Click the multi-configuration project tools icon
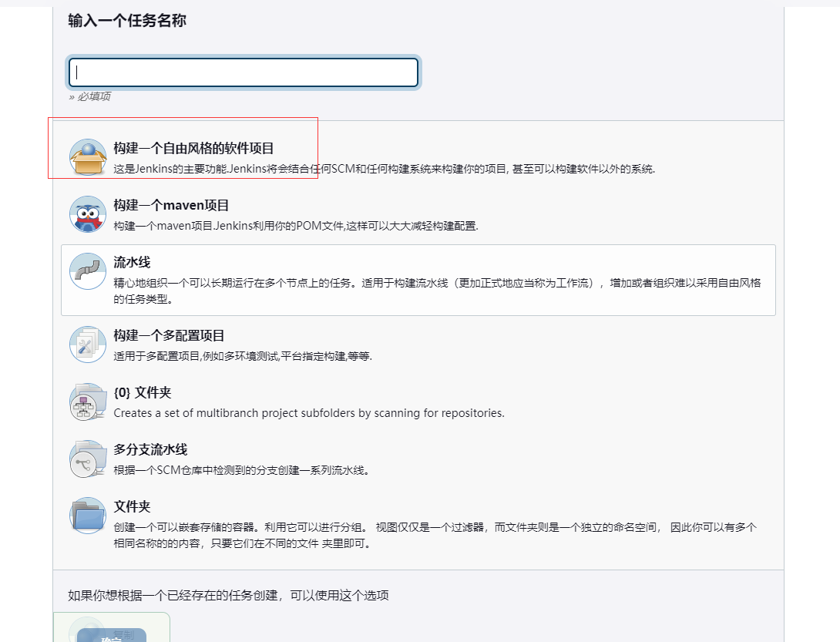The height and width of the screenshot is (642, 840). 88,345
